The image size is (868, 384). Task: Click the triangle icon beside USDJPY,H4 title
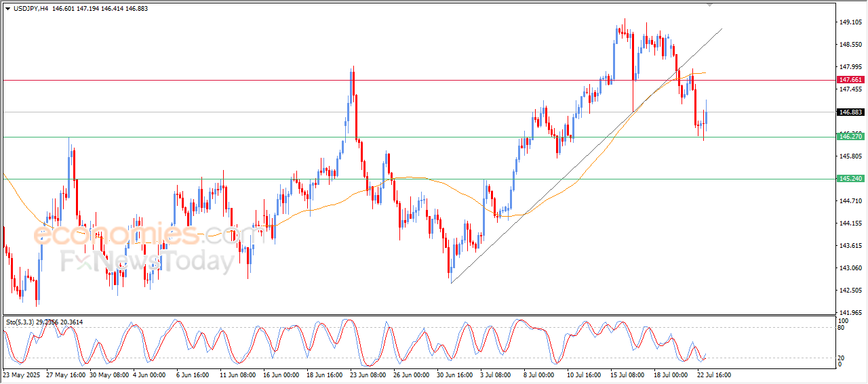(x=7, y=8)
